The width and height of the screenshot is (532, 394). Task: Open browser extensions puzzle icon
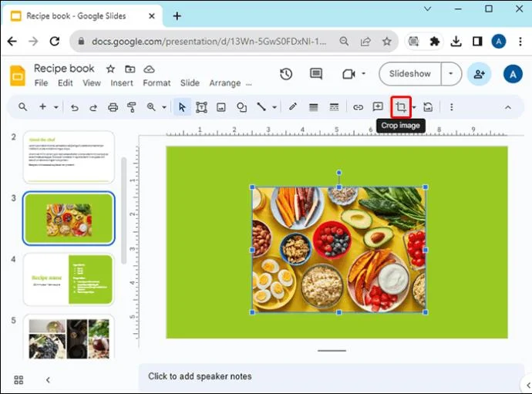pos(435,42)
